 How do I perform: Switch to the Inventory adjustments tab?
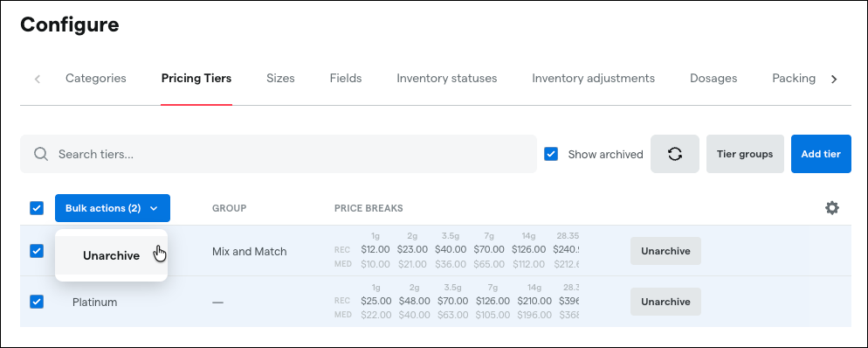[594, 78]
